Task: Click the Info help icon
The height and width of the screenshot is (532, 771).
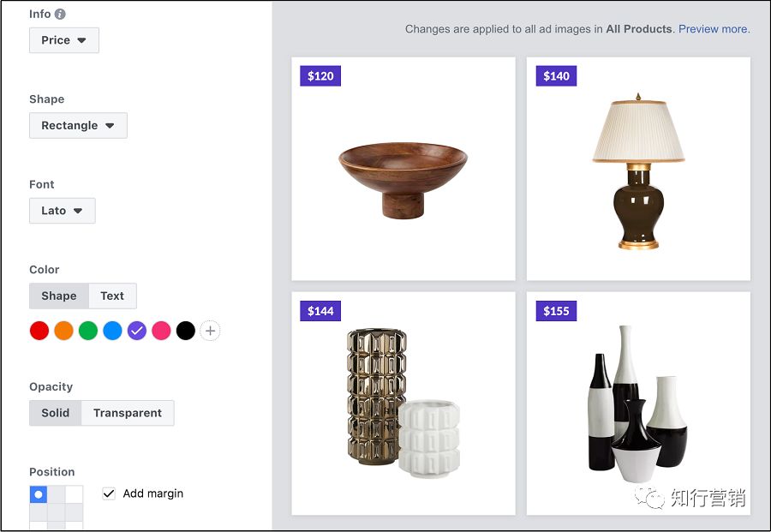Action: 60,14
